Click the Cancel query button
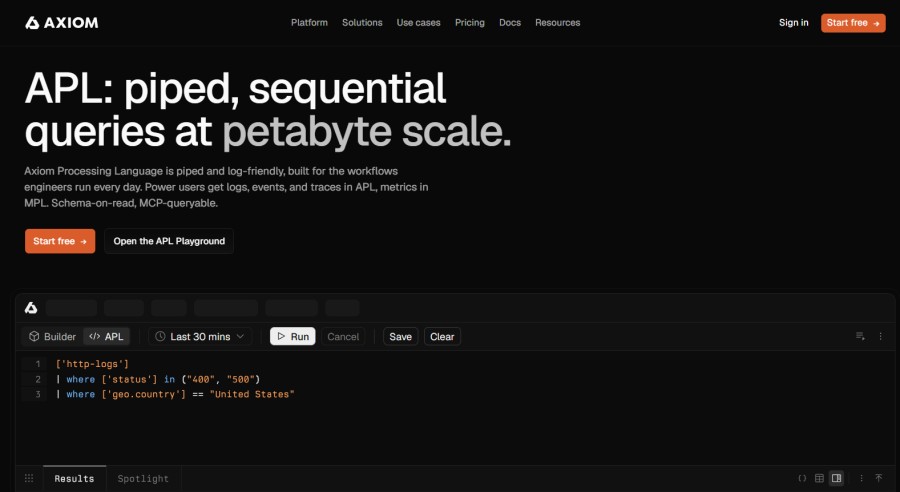Screen dimensions: 900x492 343,336
